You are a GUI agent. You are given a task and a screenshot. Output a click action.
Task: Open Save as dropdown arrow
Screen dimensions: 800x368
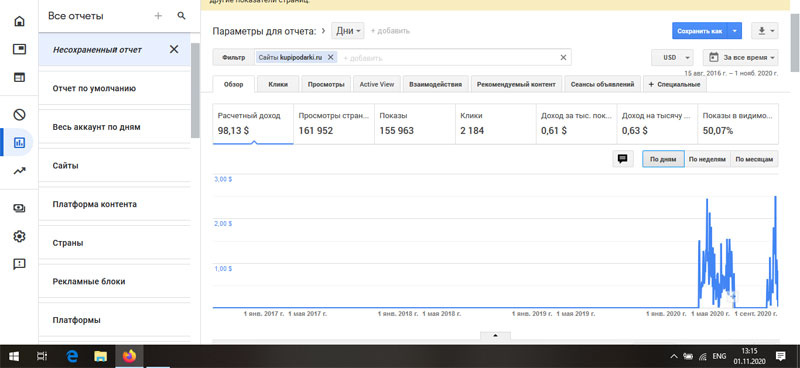[x=734, y=31]
